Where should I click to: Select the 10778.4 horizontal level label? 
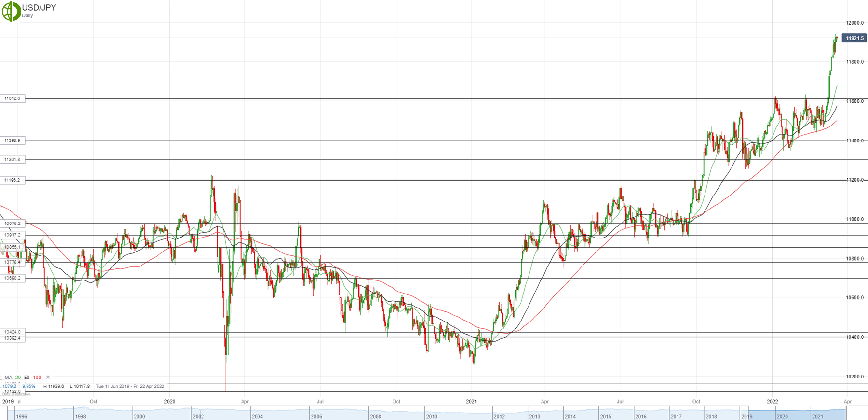tap(12, 262)
